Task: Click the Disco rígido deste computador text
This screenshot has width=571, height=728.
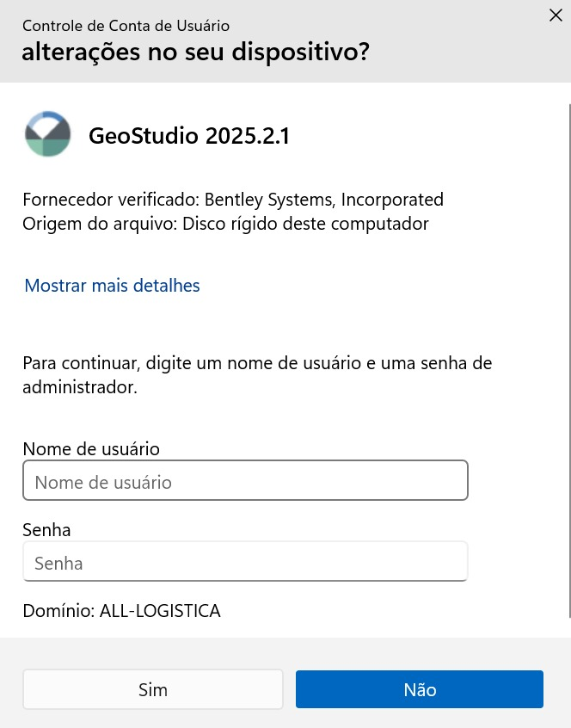Action: [x=305, y=224]
